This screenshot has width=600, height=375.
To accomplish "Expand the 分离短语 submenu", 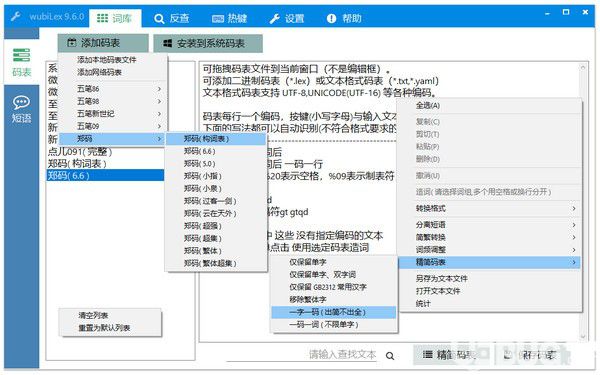I will point(489,225).
